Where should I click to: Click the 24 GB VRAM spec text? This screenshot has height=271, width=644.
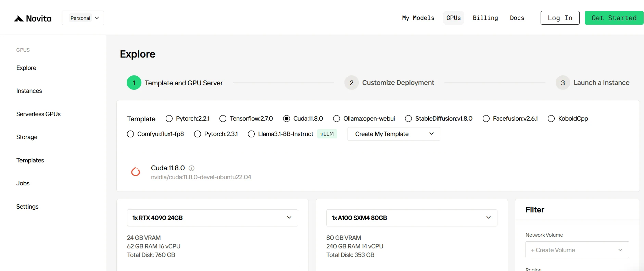pos(144,238)
